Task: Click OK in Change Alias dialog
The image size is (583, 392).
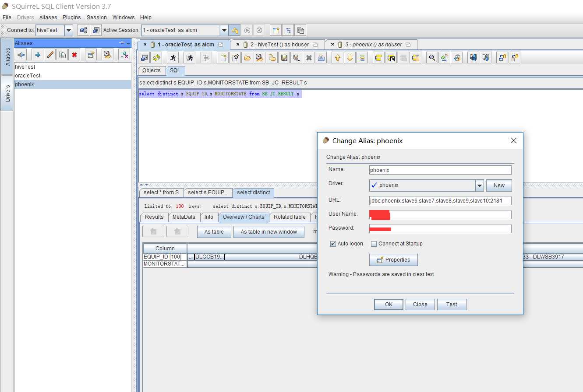Action: click(389, 304)
